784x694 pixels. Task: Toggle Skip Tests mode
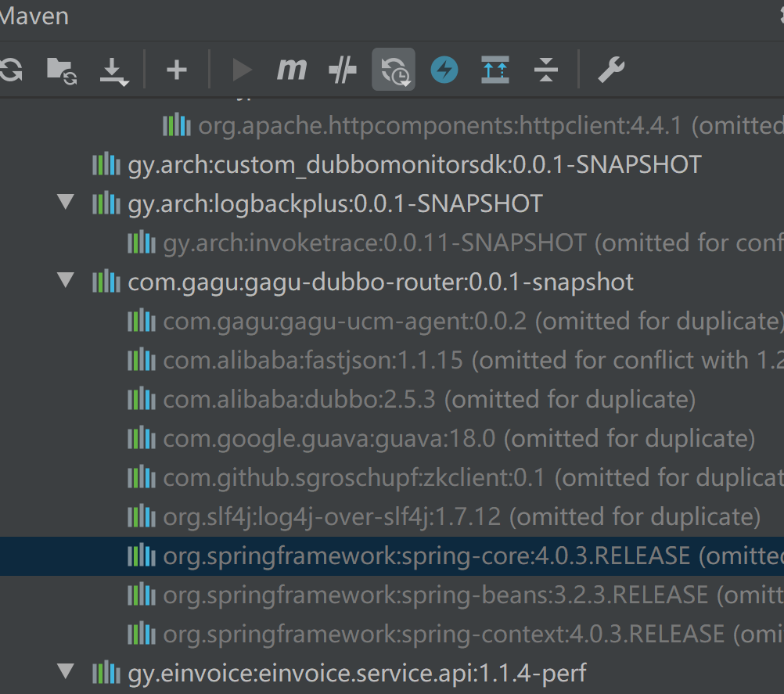click(342, 69)
